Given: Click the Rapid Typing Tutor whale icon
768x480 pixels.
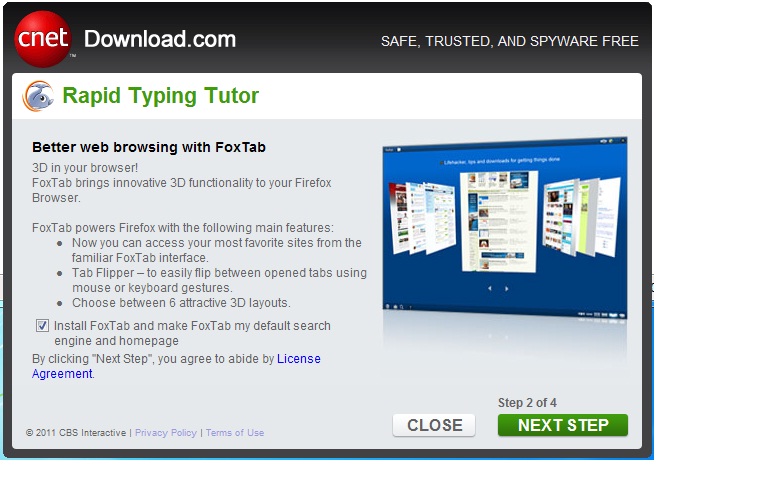Looking at the screenshot, I should pos(38,96).
